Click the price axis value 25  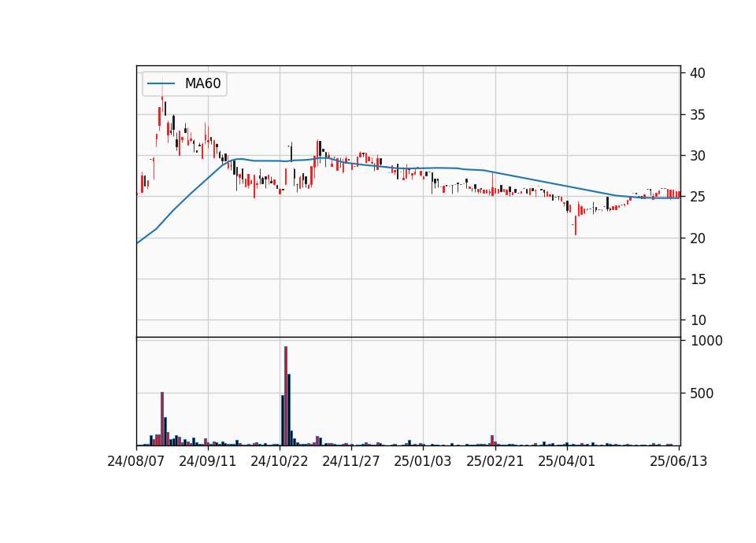[x=698, y=197]
